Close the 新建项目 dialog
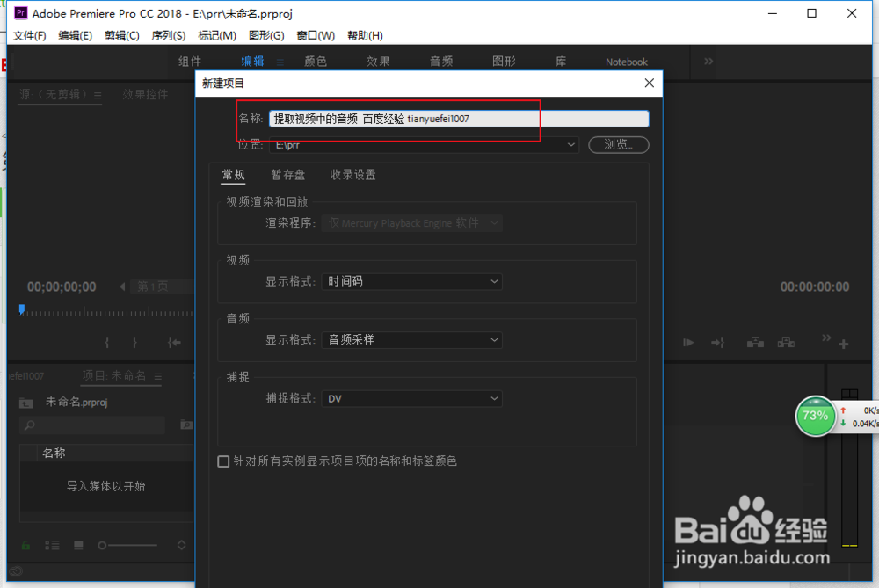The width and height of the screenshot is (879, 588). click(650, 83)
